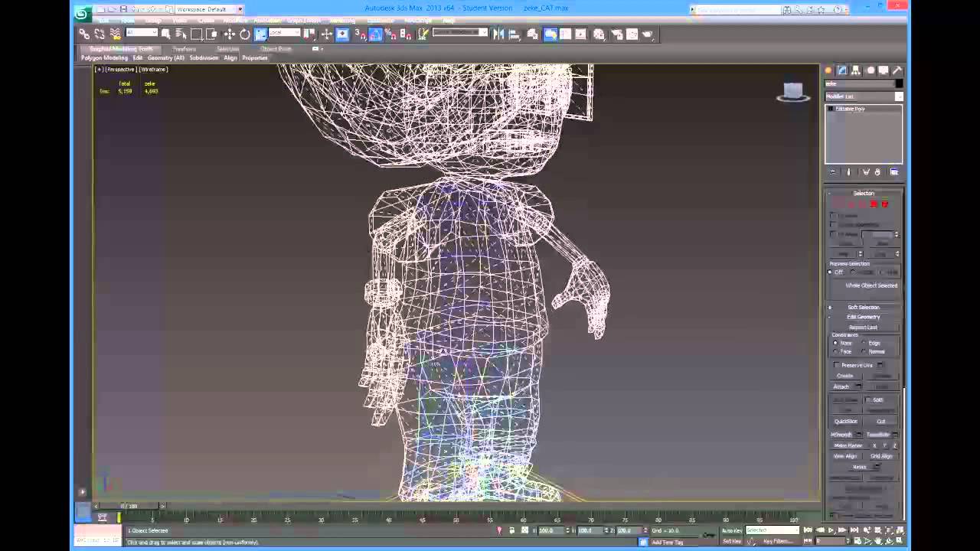
Task: Click the Mirror tool icon
Action: [498, 34]
